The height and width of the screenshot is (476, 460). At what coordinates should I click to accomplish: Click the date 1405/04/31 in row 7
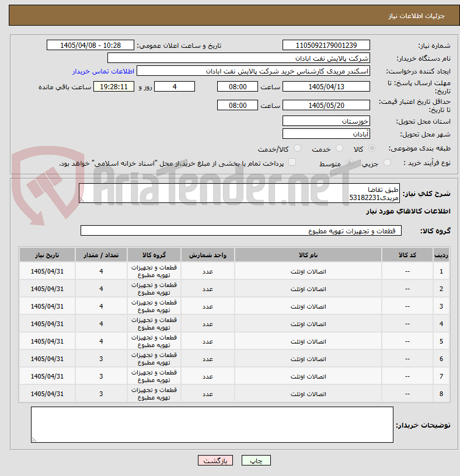(x=47, y=376)
